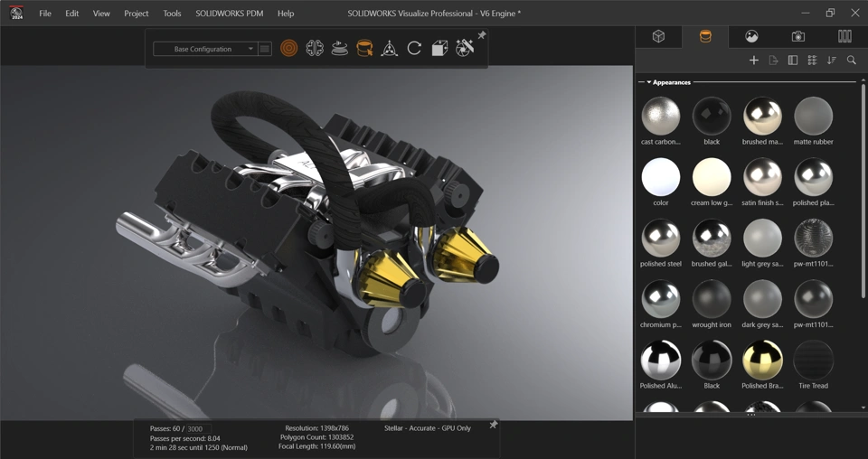Click the import file icon in palette

click(773, 61)
